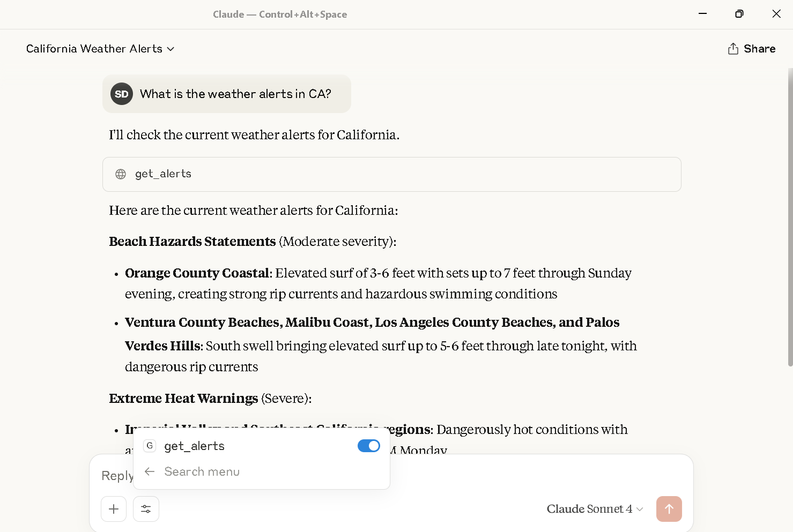The height and width of the screenshot is (532, 793).
Task: Restore the window with the maximize button
Action: click(739, 14)
